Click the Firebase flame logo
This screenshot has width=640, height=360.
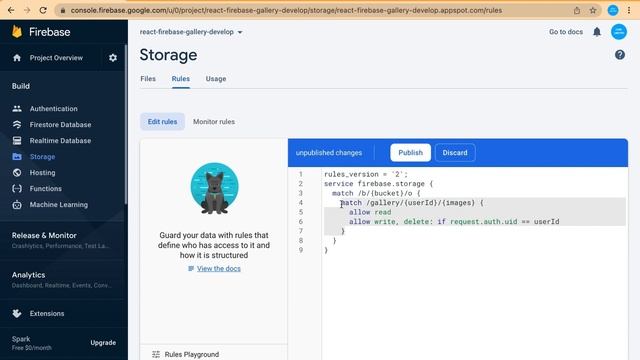pos(17,31)
